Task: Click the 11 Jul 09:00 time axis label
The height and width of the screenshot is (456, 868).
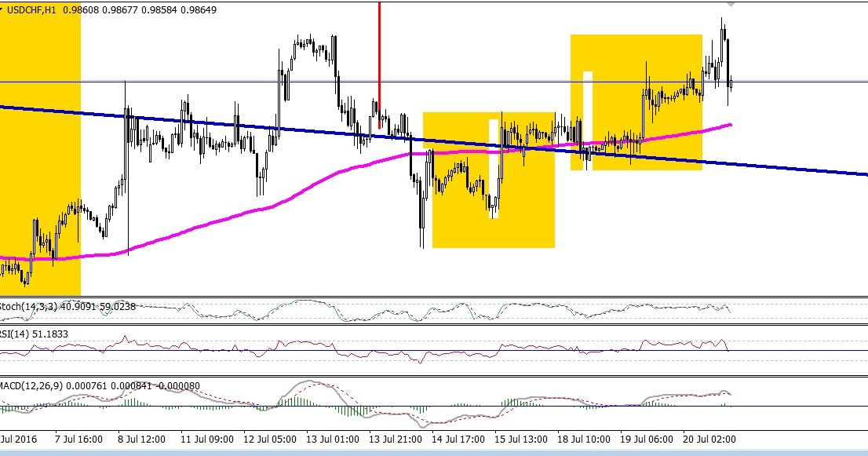Action: click(207, 439)
